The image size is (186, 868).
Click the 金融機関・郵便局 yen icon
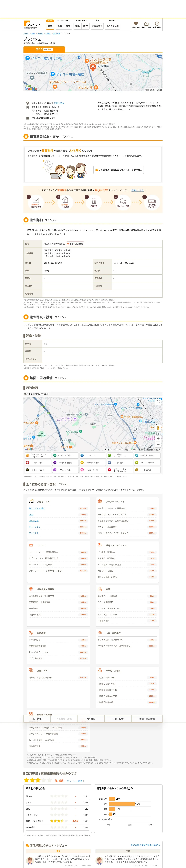tap(31, 589)
